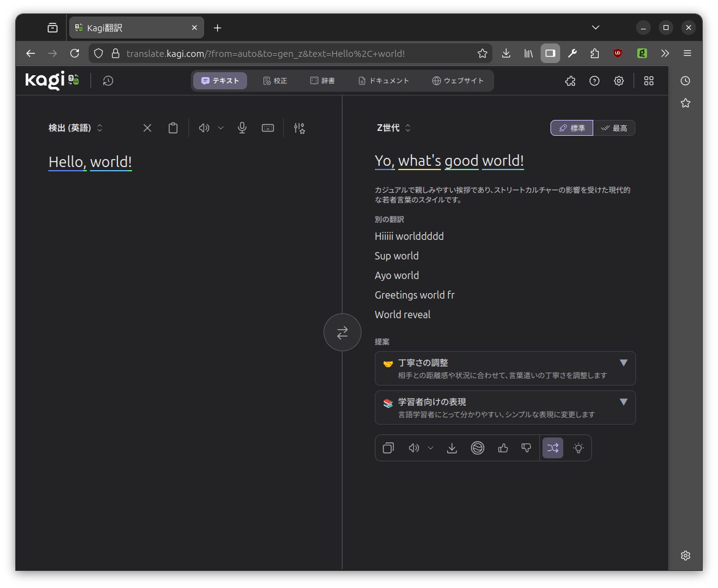The image size is (718, 588).
Task: Pick alternative "Greetings world fr"
Action: tap(415, 295)
